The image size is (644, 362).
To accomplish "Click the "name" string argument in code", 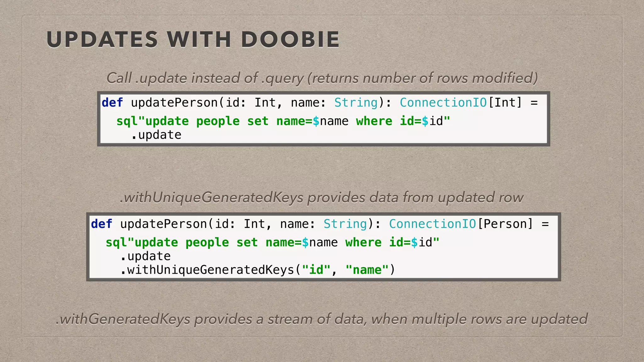I will (x=367, y=270).
